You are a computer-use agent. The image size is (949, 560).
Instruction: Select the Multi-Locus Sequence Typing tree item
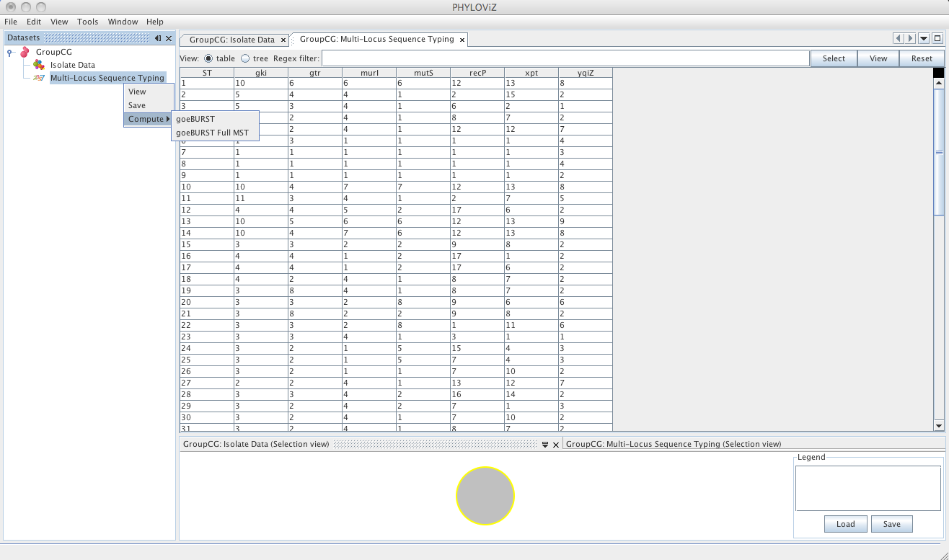pyautogui.click(x=107, y=78)
